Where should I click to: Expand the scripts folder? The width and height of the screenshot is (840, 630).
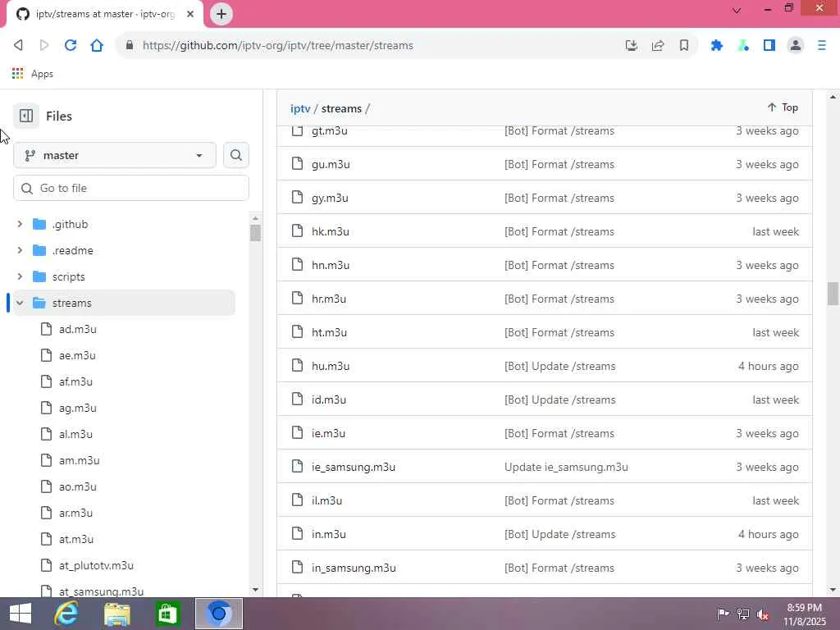(20, 276)
